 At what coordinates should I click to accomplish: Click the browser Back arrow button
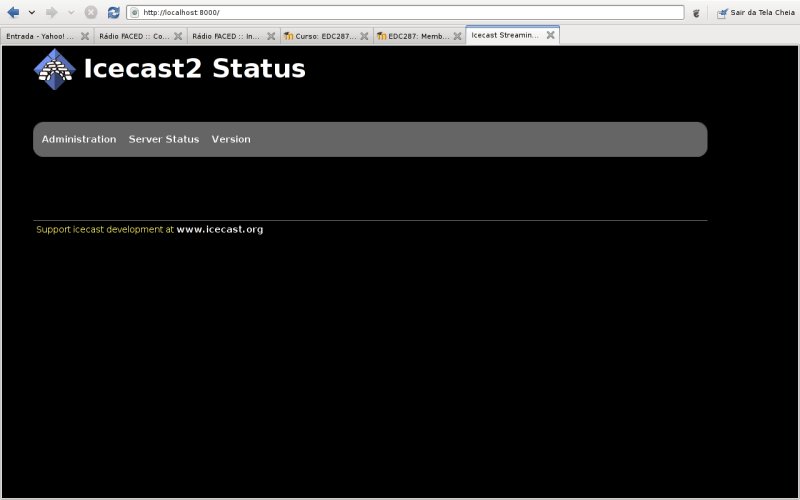13,12
